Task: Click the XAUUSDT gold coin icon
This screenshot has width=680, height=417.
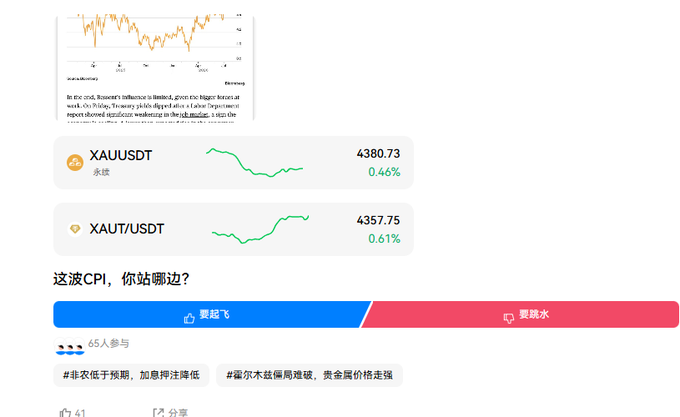Action: click(x=75, y=163)
